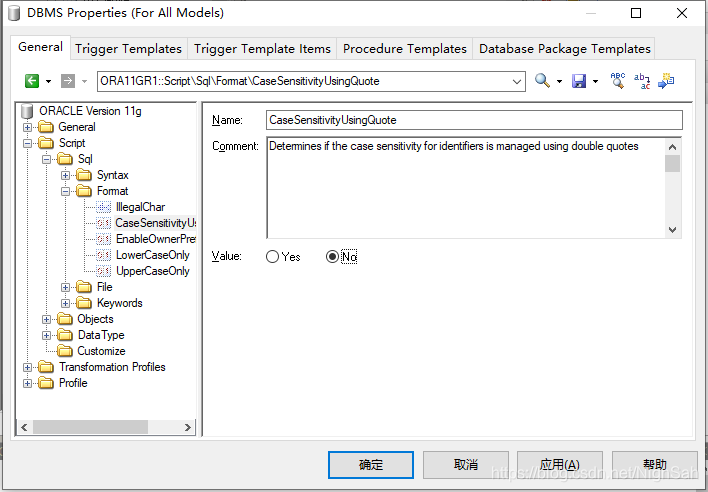Screen dimensions: 708x492
Task: Select the EnableOwnerPrefix tree entry
Action: tap(156, 239)
